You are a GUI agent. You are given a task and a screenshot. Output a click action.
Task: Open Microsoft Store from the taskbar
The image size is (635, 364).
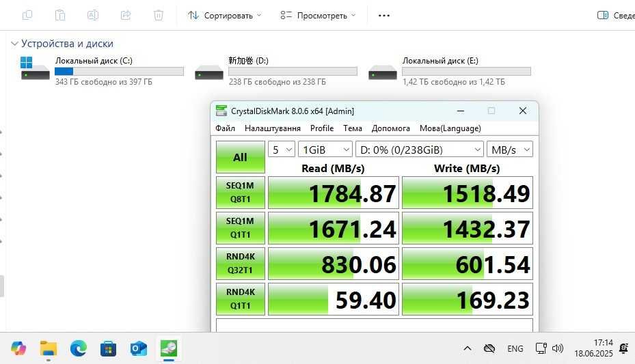click(109, 348)
